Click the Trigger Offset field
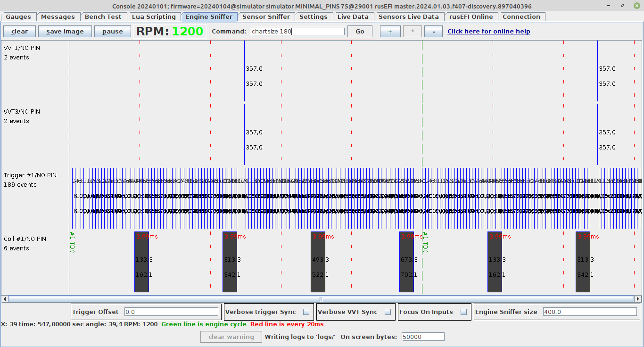This screenshot has width=644, height=347. 172,312
